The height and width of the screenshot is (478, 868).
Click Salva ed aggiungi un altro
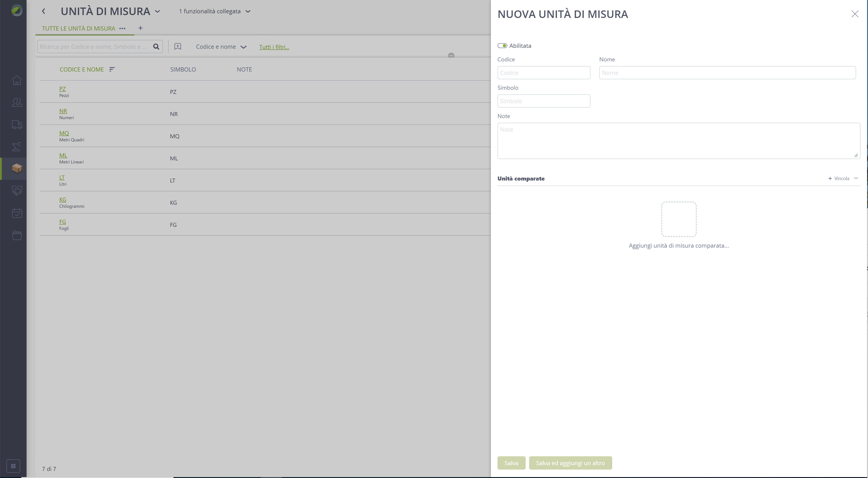(570, 463)
